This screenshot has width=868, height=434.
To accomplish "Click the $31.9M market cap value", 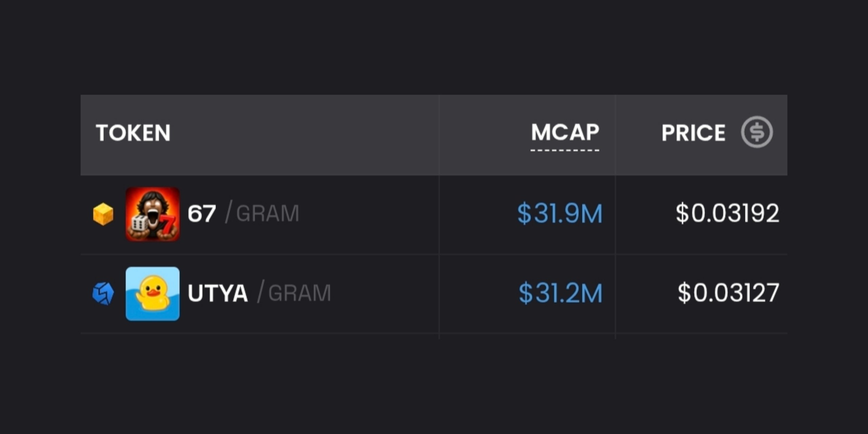I will coord(560,214).
